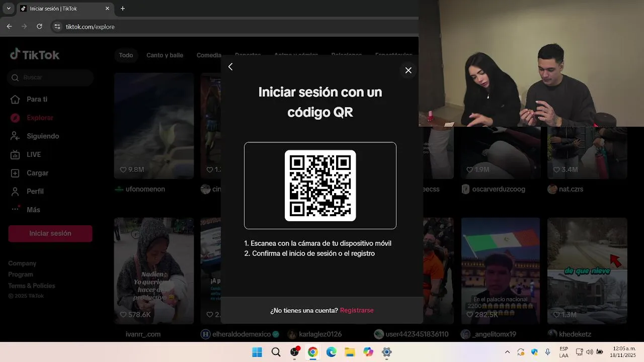Open karlaglez0126 profile name
This screenshot has height=362, width=644.
pos(320,334)
